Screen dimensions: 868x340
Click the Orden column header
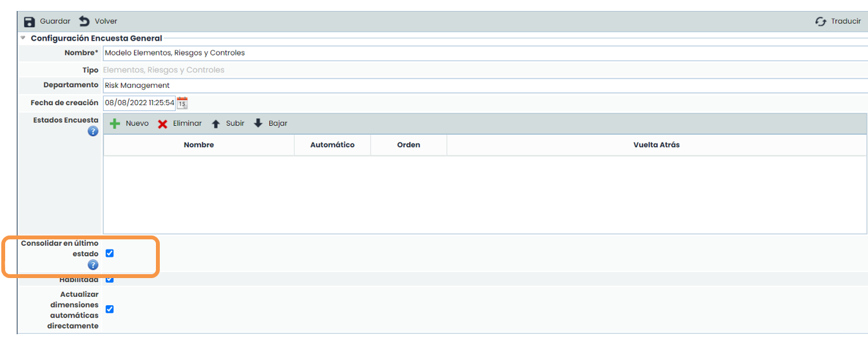409,145
